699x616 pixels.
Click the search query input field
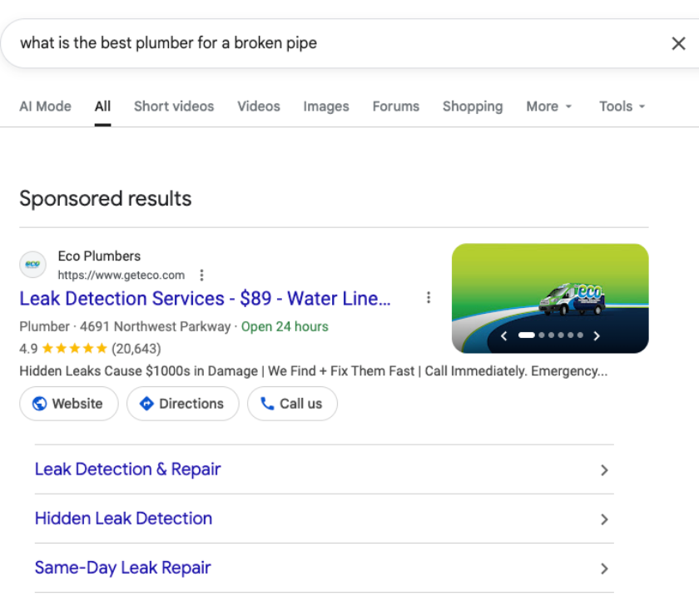click(339, 43)
